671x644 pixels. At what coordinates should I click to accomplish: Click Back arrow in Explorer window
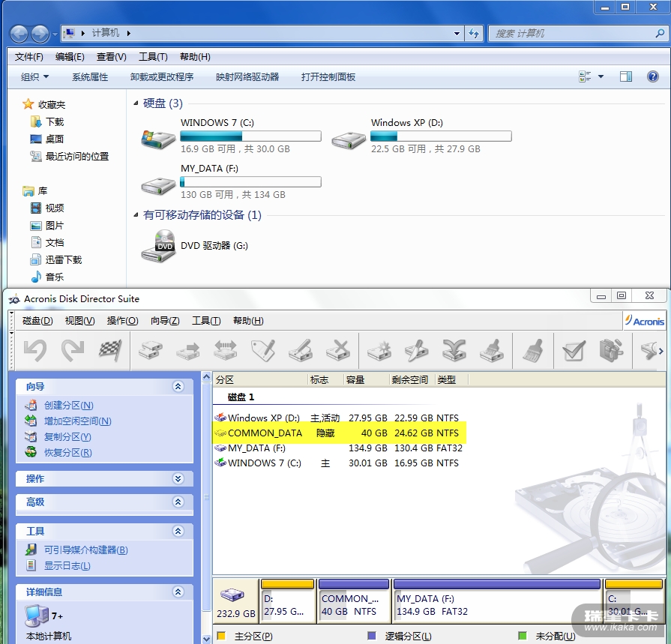click(19, 34)
